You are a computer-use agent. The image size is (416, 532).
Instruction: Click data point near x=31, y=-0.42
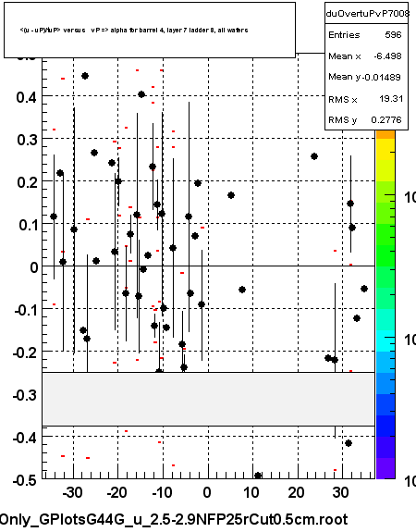click(x=349, y=443)
